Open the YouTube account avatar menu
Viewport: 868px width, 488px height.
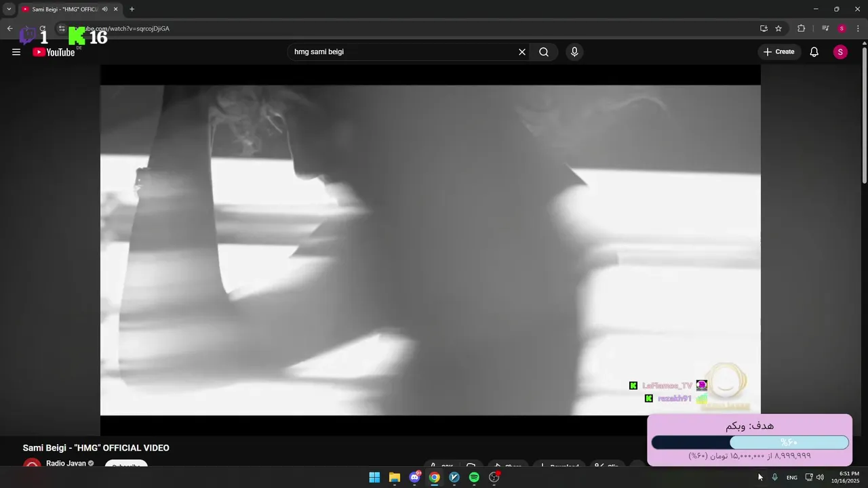[840, 52]
